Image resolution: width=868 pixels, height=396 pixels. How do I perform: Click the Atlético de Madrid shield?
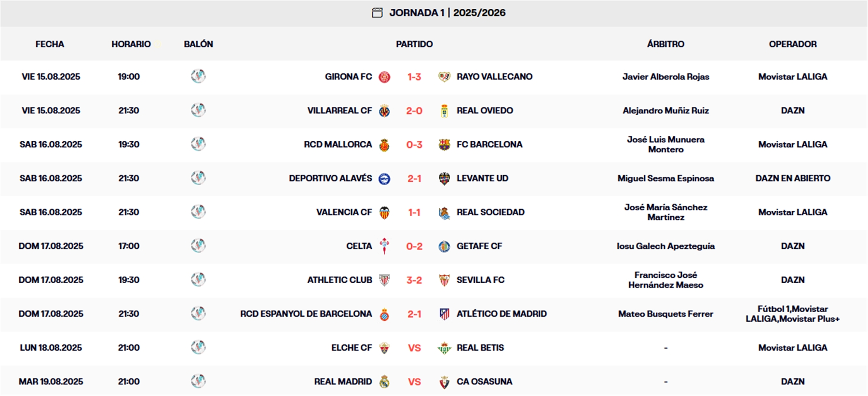pos(445,314)
